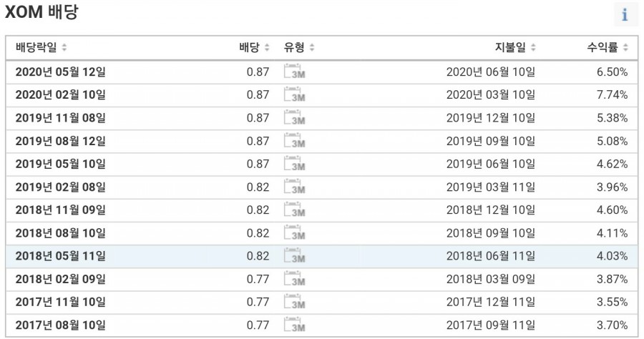This screenshot has width=644, height=339.
Task: Select ex-date 2020년 02월 10일
Action: tap(61, 95)
